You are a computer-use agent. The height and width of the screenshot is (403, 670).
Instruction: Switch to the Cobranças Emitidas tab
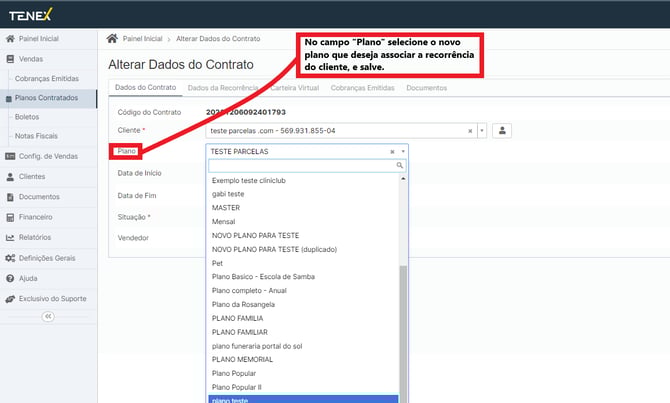coord(364,88)
